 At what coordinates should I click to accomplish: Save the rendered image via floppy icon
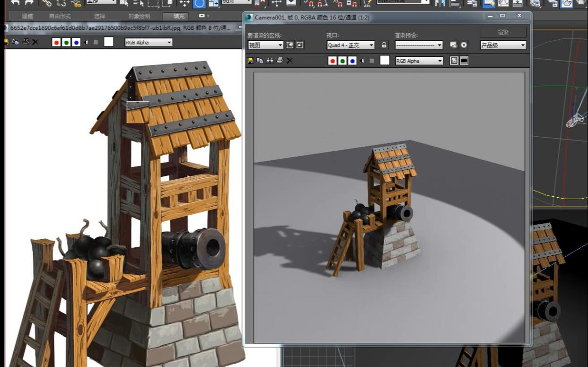click(x=249, y=61)
